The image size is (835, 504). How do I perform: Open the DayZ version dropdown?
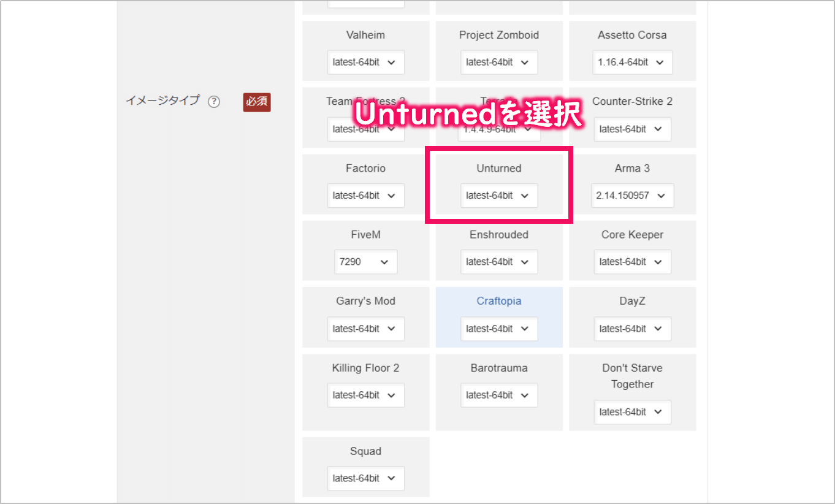[x=632, y=329]
